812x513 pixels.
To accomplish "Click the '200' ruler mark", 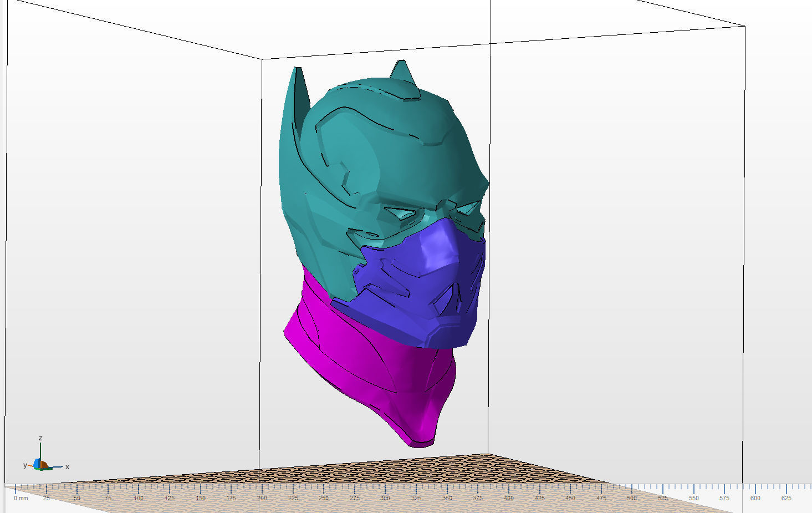I will click(x=262, y=498).
